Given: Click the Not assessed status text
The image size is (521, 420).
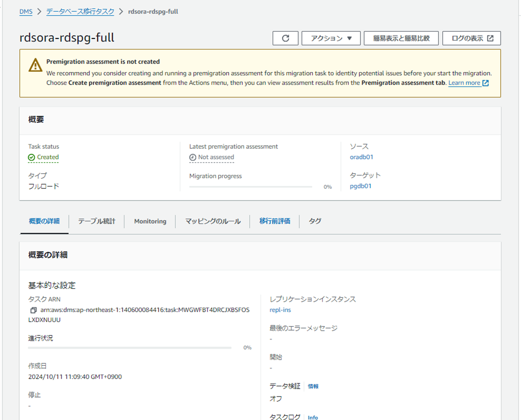Looking at the screenshot, I should click(x=216, y=157).
